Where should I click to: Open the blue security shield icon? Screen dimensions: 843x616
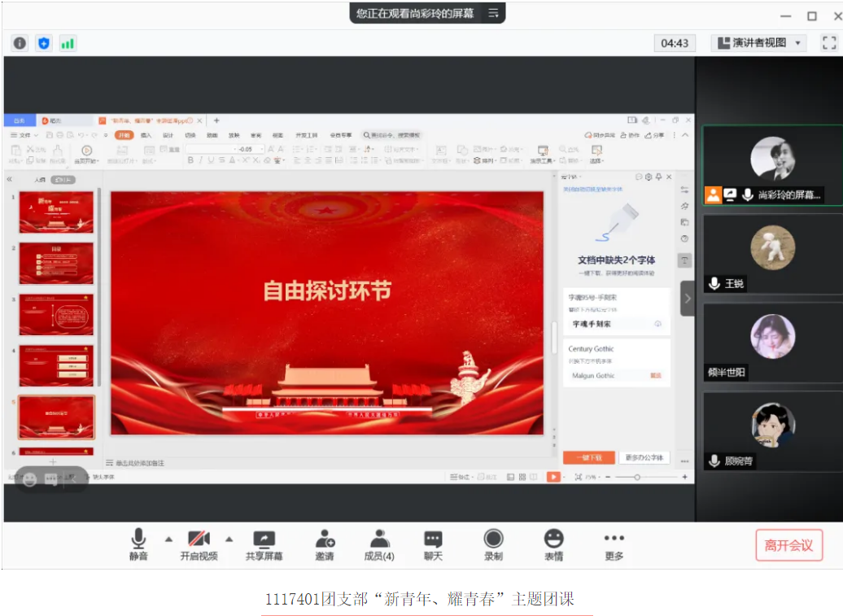(44, 43)
